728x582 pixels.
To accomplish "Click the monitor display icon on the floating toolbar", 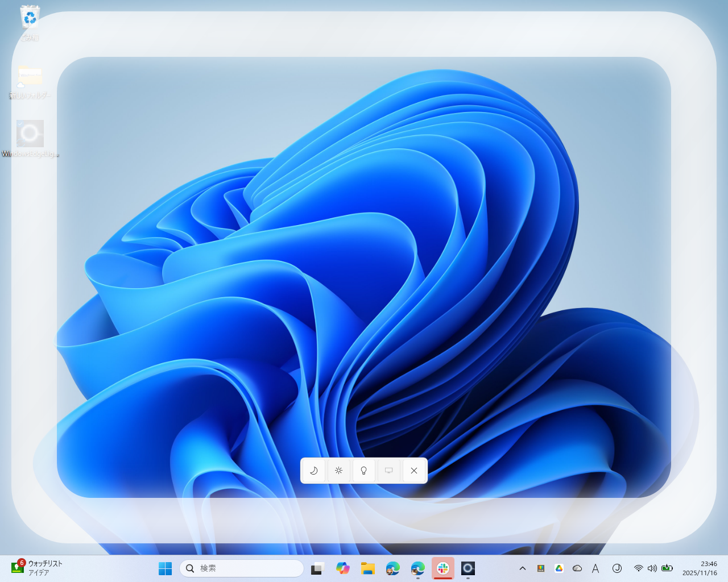I will 389,471.
